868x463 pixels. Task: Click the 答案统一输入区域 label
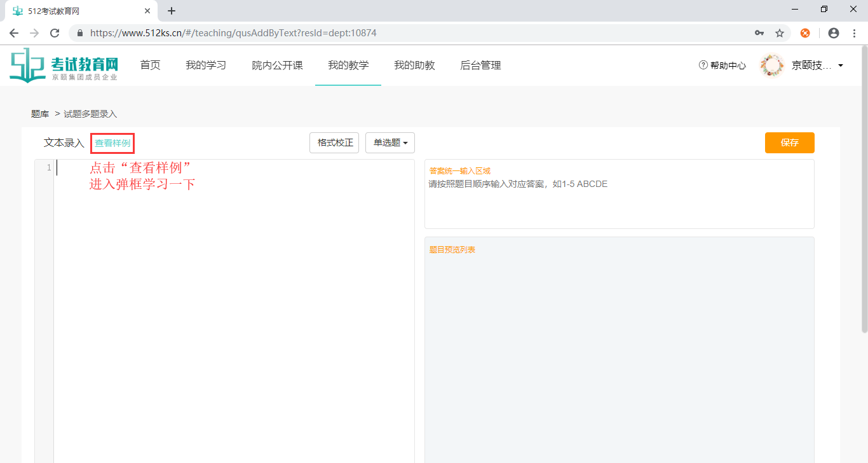[460, 171]
